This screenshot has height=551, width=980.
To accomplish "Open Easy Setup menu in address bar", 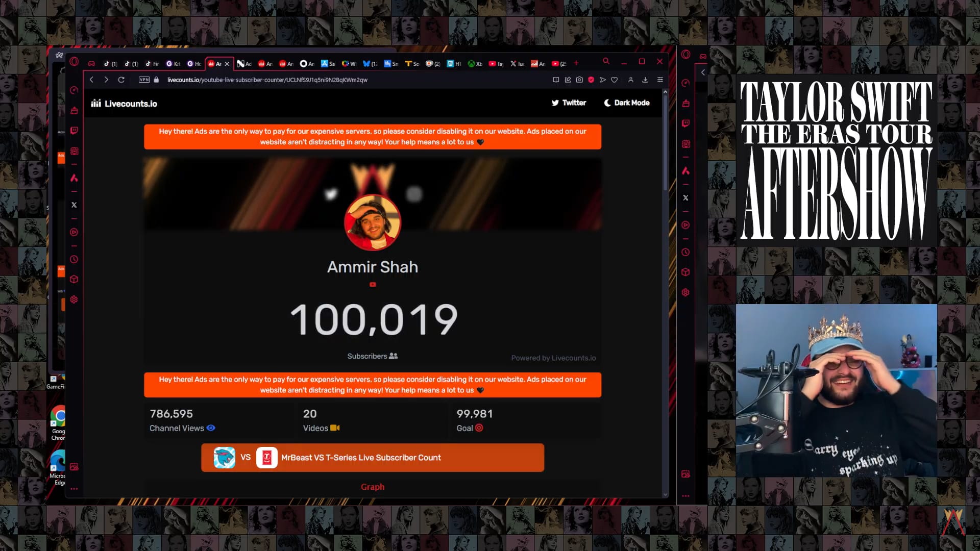I will pos(660,80).
